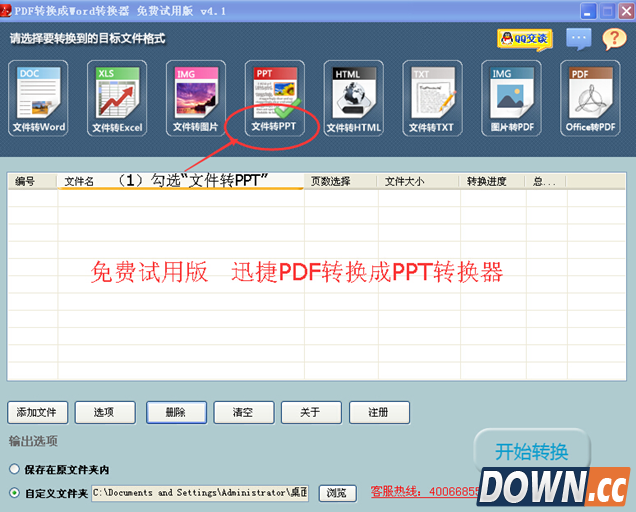
Task: Open help via the question mark icon
Action: click(614, 39)
